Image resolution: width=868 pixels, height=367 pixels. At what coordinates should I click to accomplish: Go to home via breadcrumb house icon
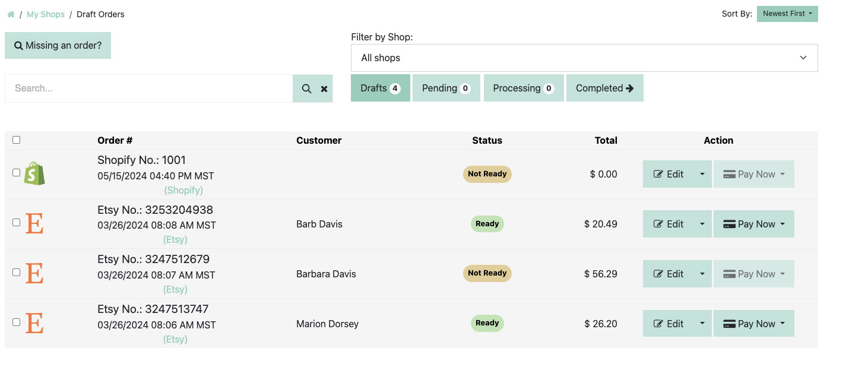[x=11, y=14]
